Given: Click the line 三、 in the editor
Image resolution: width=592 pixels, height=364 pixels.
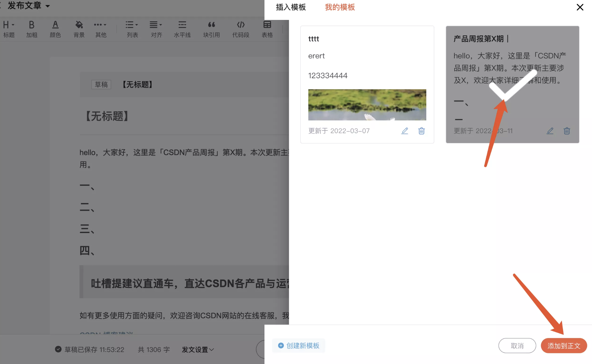Looking at the screenshot, I should [x=87, y=229].
